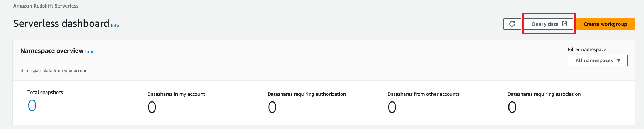The image size is (644, 129).
Task: Click the Amazon Redshift Serverless breadcrumb
Action: [x=46, y=6]
